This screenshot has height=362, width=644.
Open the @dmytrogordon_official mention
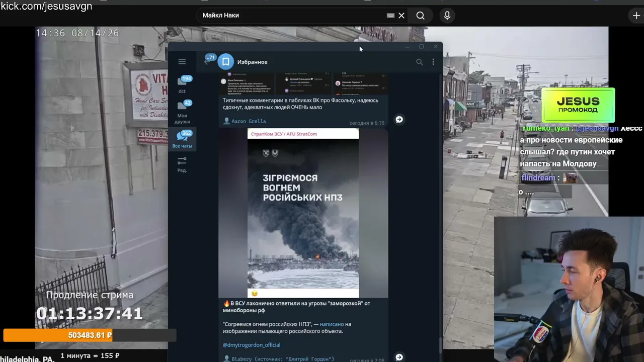point(252,345)
